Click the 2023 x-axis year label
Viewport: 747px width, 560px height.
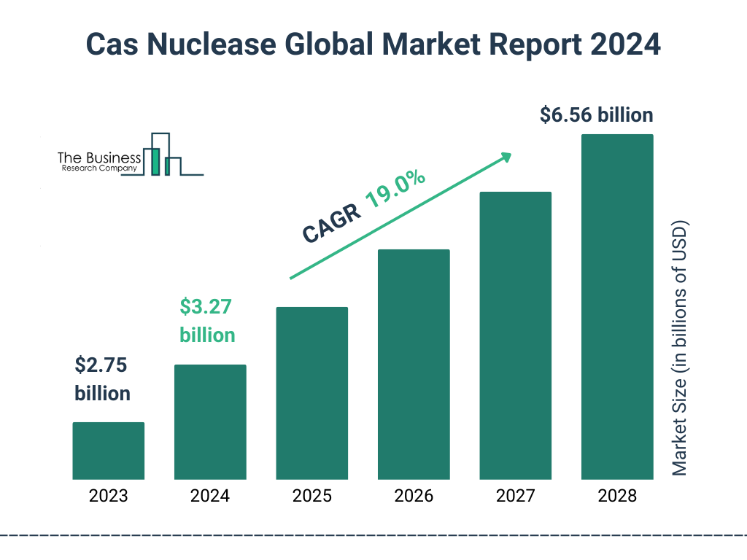[108, 497]
